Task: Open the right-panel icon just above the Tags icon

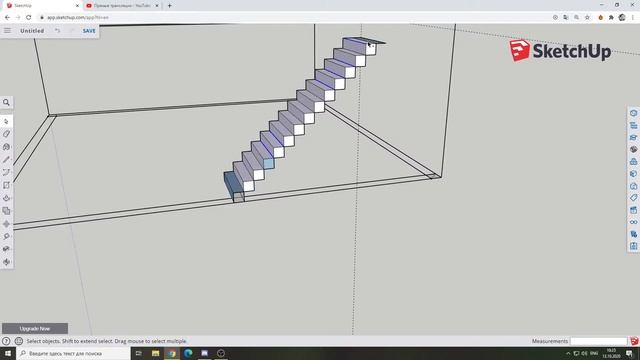Action: point(633,186)
